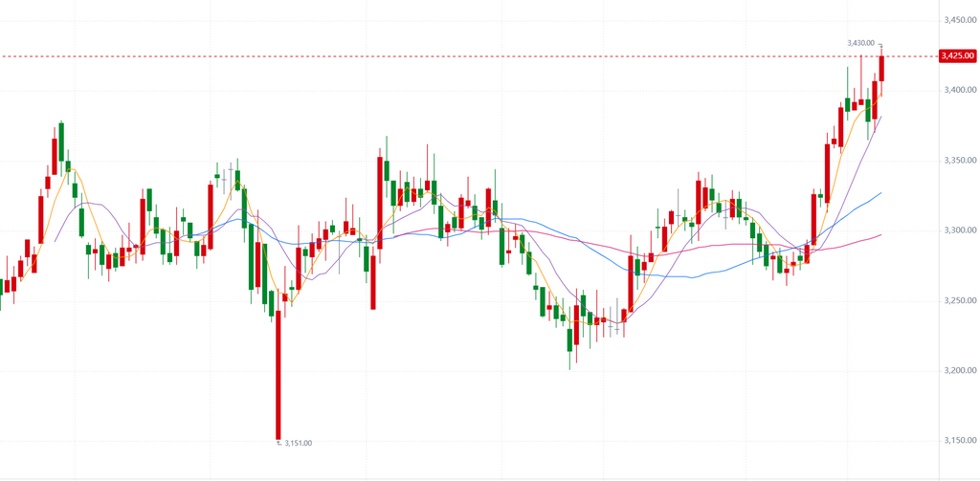
Task: Click the purple moving average line's left starting point
Action: coord(56,241)
